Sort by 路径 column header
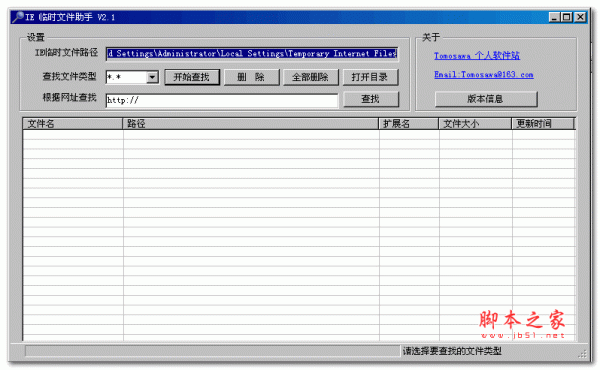Image resolution: width=600 pixels, height=370 pixels. [251, 124]
